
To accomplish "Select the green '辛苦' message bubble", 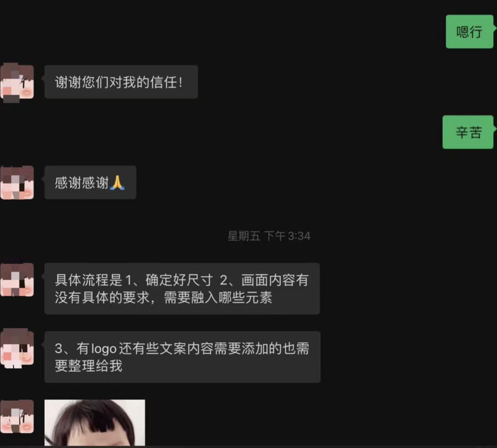I will (x=468, y=132).
